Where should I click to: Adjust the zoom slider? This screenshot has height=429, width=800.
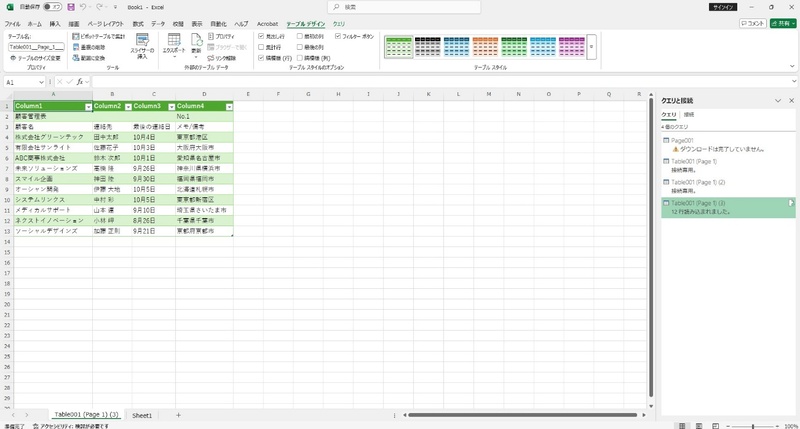click(x=753, y=426)
